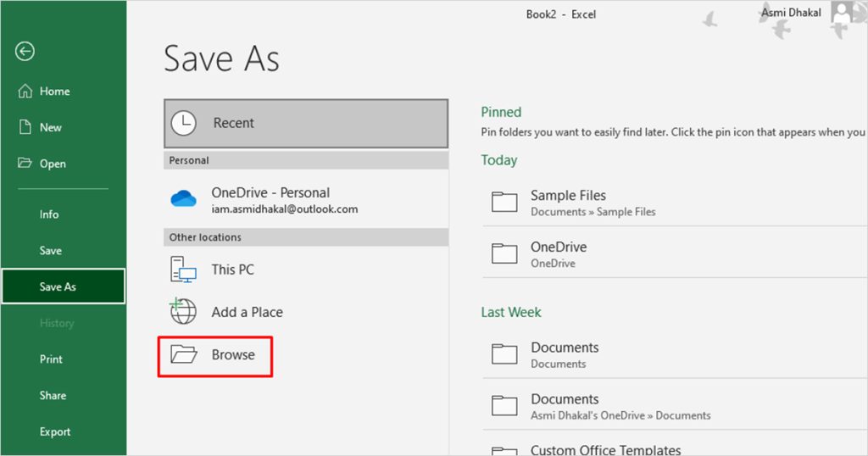
Task: Click the Browse folder icon
Action: pyautogui.click(x=183, y=354)
